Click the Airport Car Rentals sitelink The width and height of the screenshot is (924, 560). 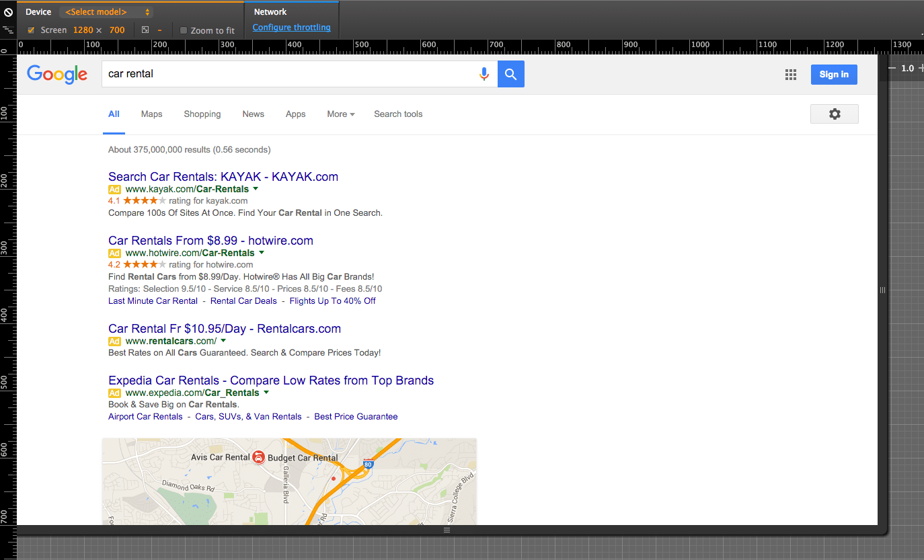[x=145, y=417]
